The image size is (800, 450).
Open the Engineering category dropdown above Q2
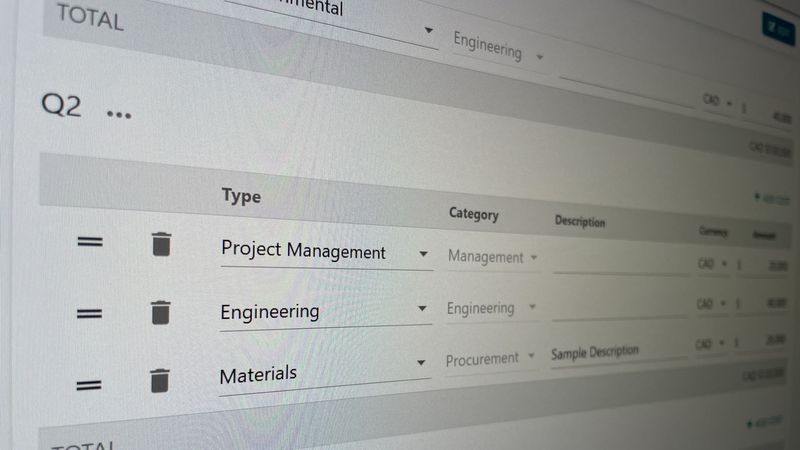pos(499,47)
